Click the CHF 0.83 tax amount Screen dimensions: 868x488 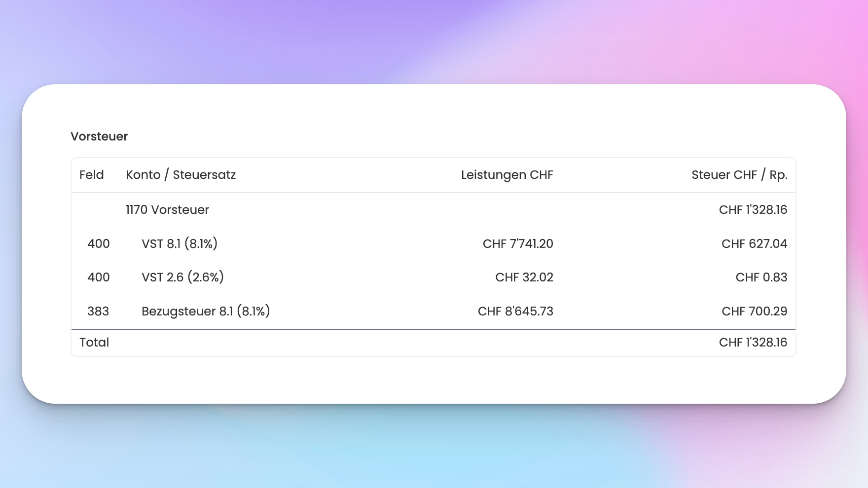click(x=761, y=278)
